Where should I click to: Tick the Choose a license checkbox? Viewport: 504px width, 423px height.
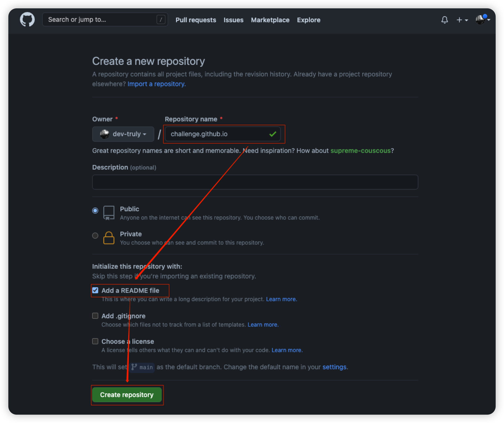pyautogui.click(x=95, y=341)
